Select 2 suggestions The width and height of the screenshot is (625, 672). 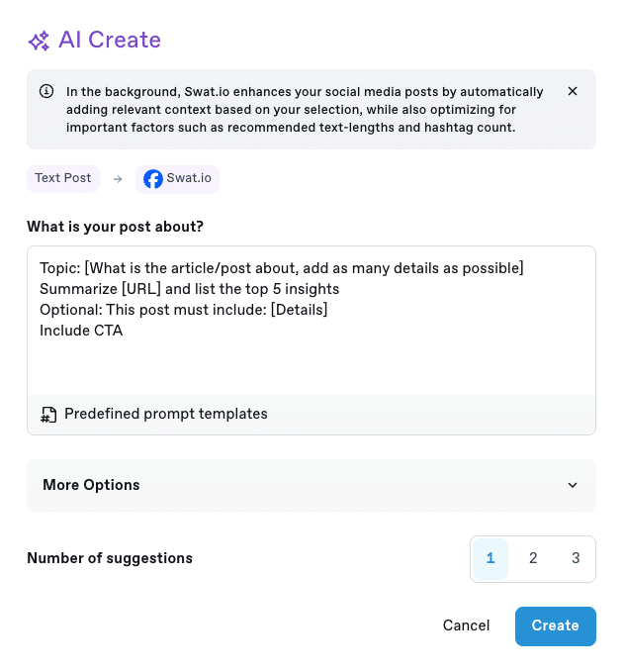coord(533,558)
